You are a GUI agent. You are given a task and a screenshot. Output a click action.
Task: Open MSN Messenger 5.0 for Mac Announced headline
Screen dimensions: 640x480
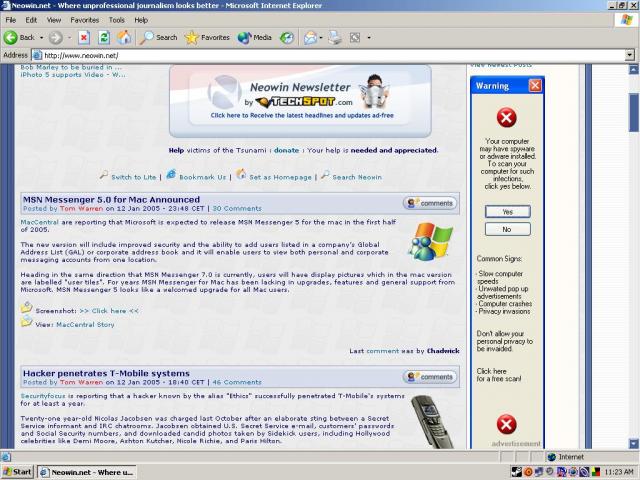tap(111, 200)
